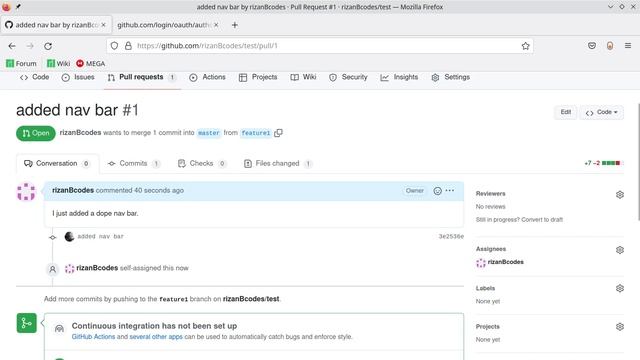
Task: Open the repository Code tab
Action: [x=35, y=77]
